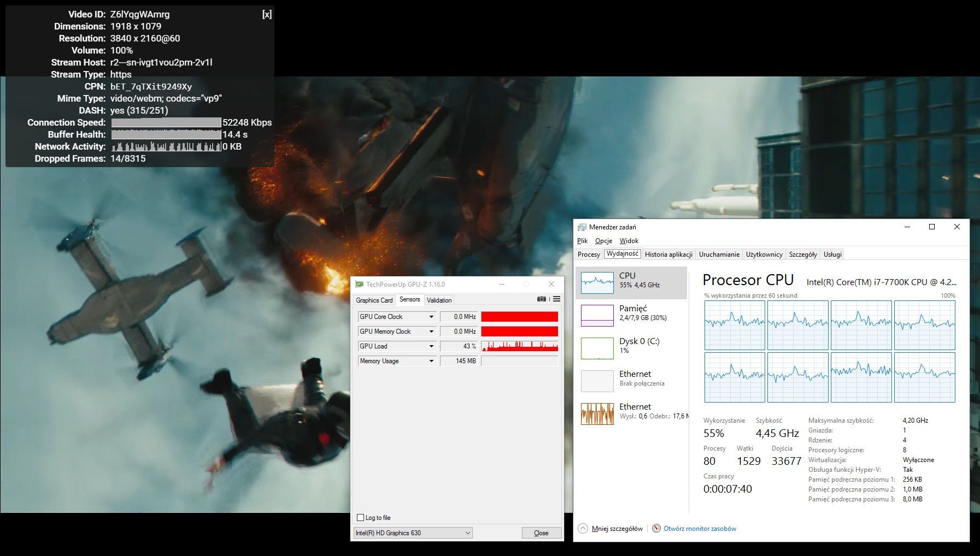Click the resource monitor icon
This screenshot has height=556, width=980.
(656, 528)
